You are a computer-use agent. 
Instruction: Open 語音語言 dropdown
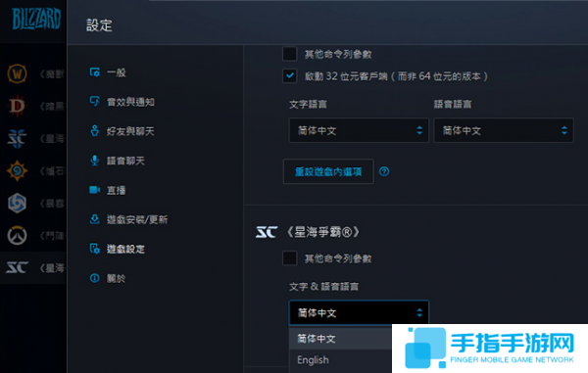504,130
